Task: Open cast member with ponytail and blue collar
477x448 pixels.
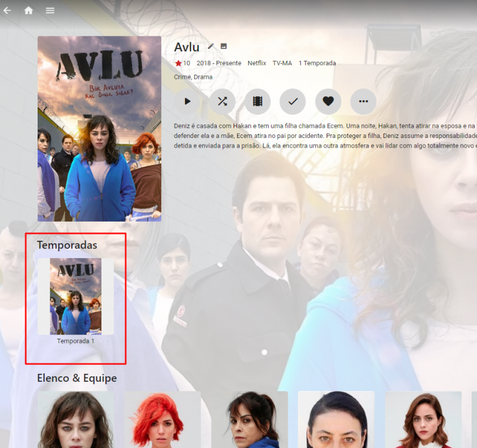Action: (250, 419)
